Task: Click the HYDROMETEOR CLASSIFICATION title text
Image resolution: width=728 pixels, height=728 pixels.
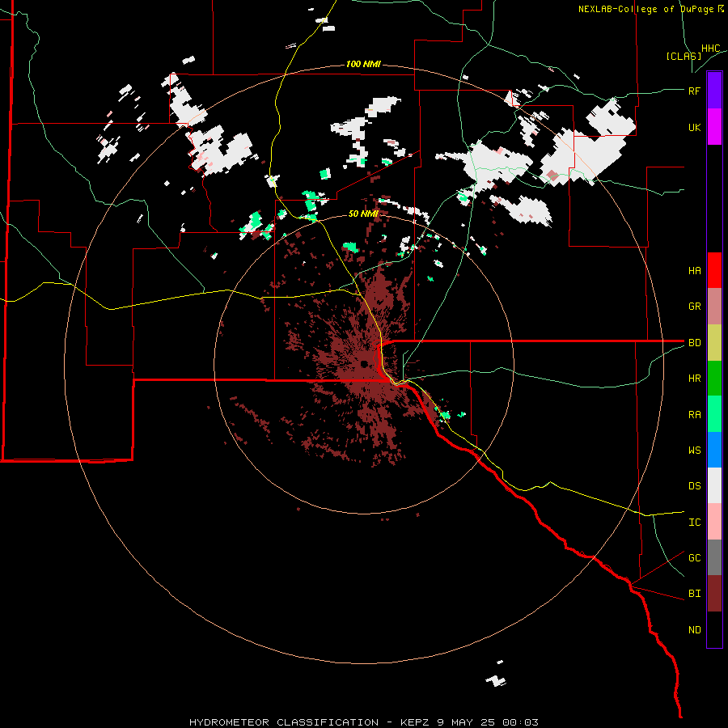Action: pyautogui.click(x=284, y=722)
